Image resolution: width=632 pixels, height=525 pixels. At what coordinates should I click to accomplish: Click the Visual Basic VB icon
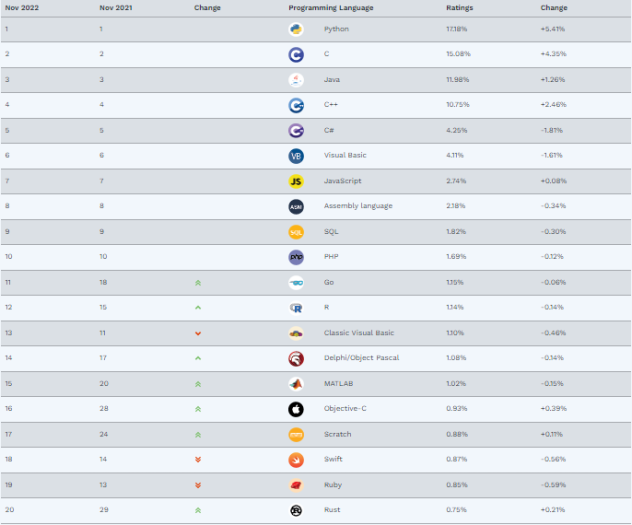click(296, 156)
